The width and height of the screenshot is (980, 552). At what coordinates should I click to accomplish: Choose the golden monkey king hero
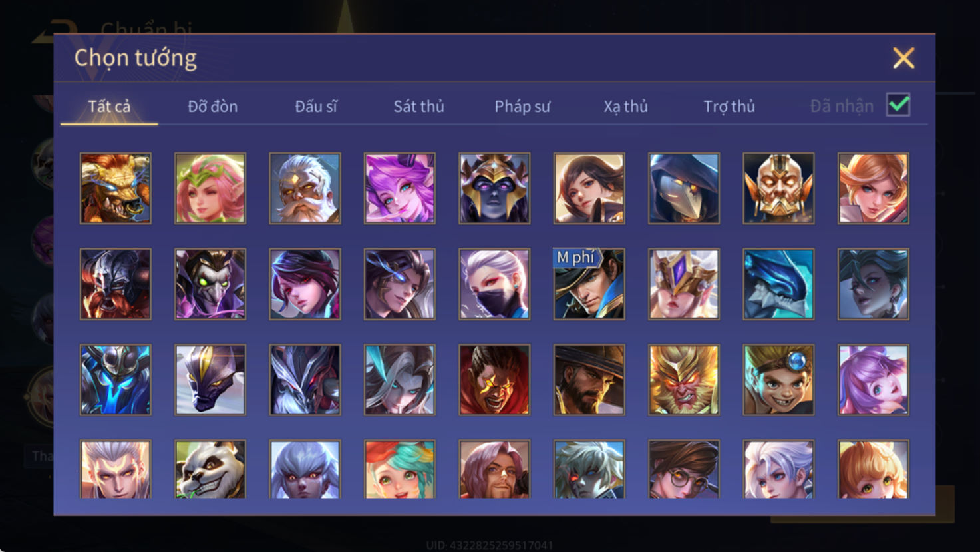coord(684,380)
